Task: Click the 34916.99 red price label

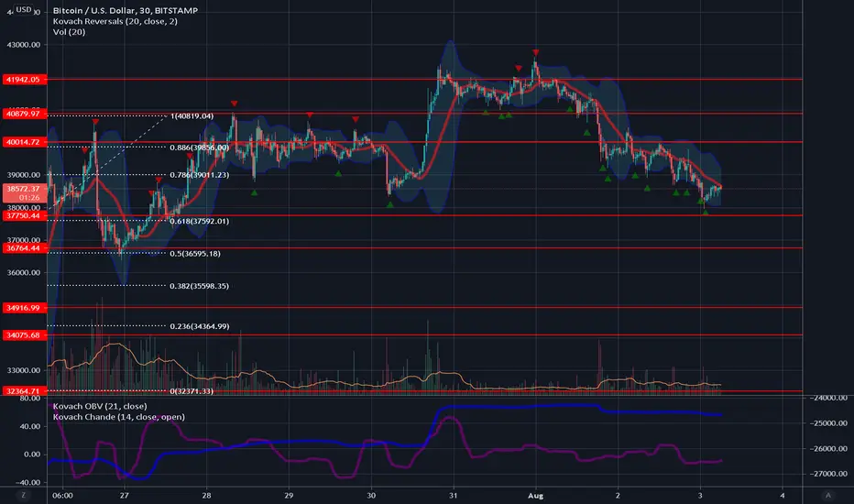Action: [x=25, y=308]
